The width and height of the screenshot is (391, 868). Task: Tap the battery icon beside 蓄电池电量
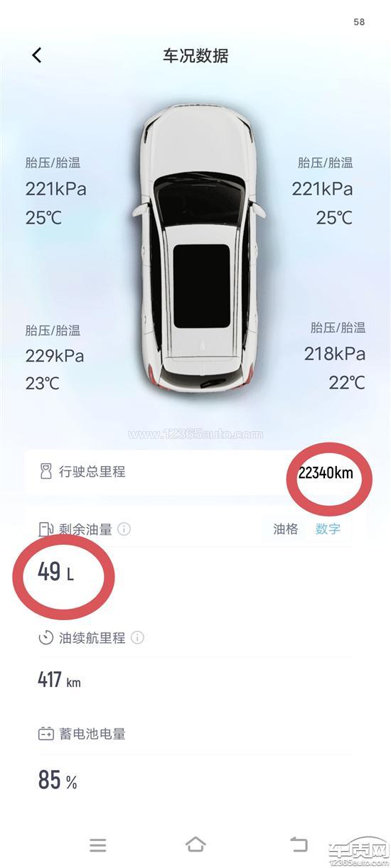click(46, 734)
